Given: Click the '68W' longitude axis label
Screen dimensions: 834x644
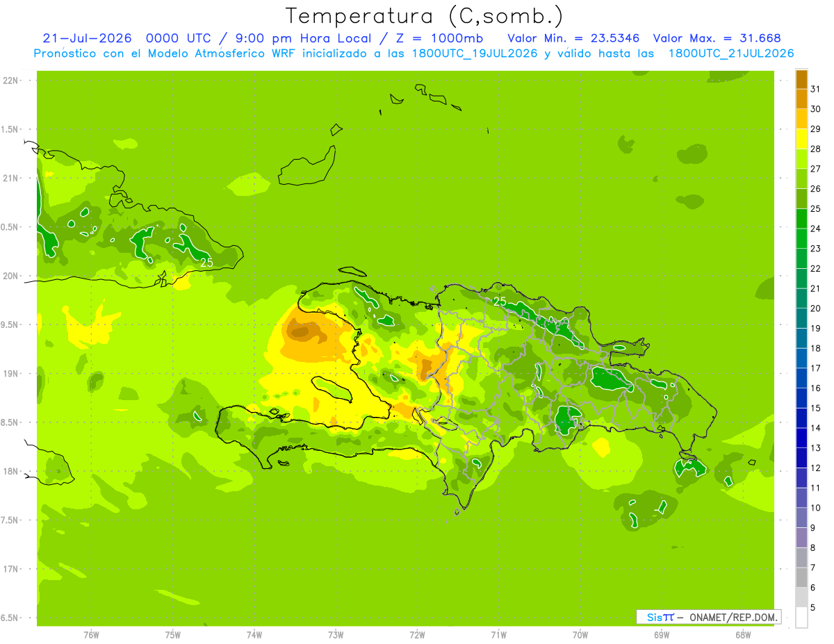Looking at the screenshot, I should pos(743,635).
